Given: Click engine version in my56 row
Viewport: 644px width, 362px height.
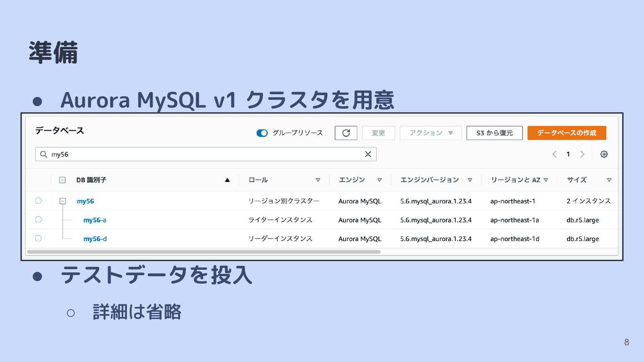Looking at the screenshot, I should click(436, 201).
